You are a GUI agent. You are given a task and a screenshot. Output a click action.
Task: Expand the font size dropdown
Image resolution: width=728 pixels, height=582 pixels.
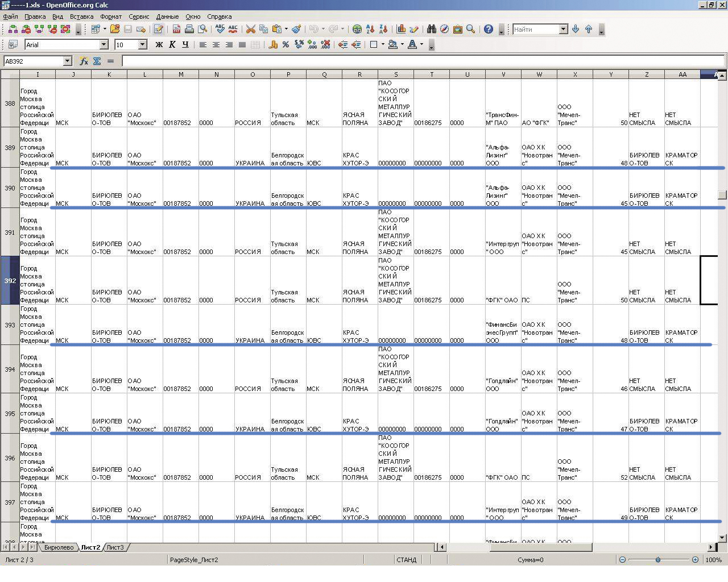(x=142, y=44)
